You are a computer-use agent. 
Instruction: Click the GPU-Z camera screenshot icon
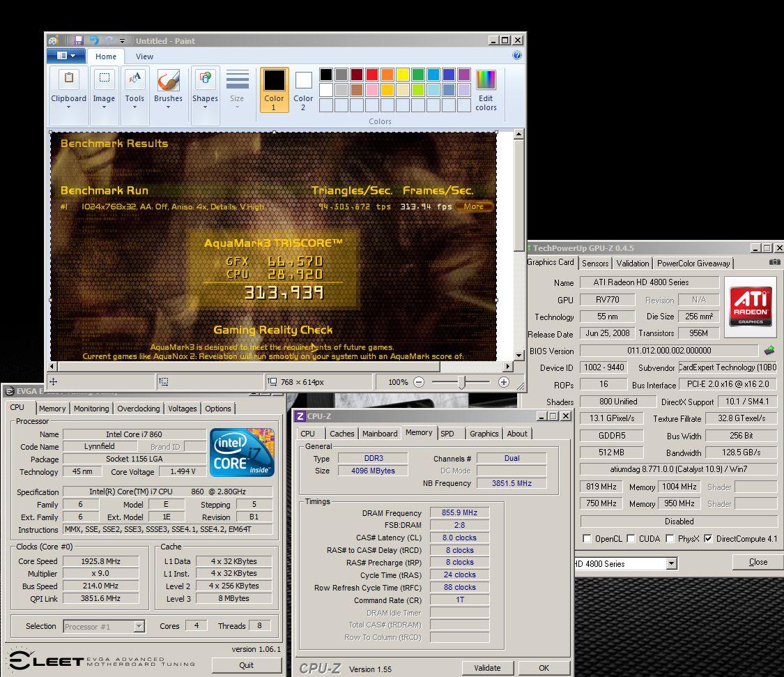(774, 262)
